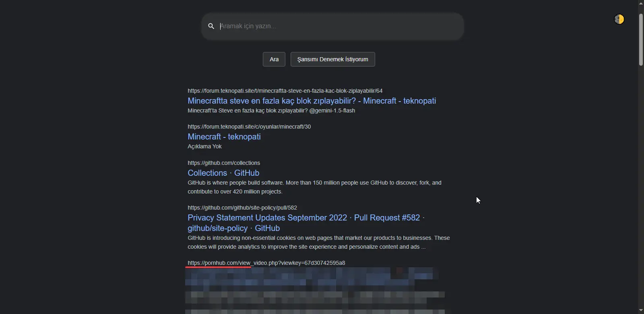Click the scrollbar down arrow

coord(641,311)
